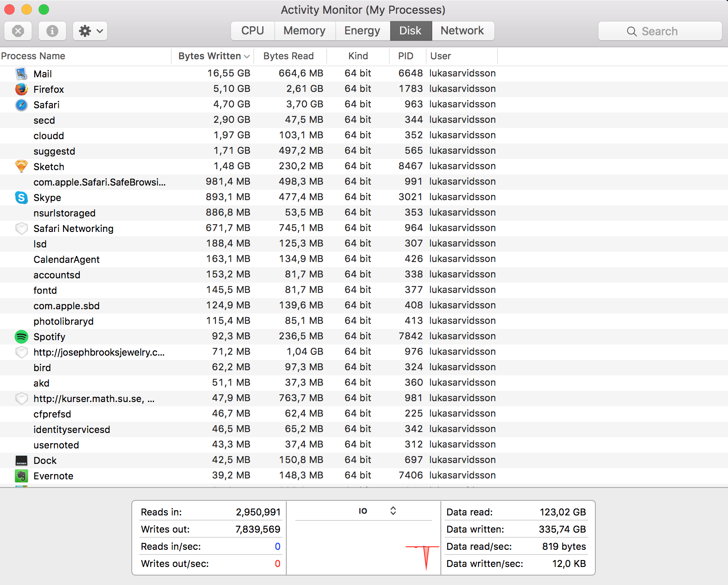Sort by Process Name column
Viewport: 728px width, 585px height.
[85, 56]
